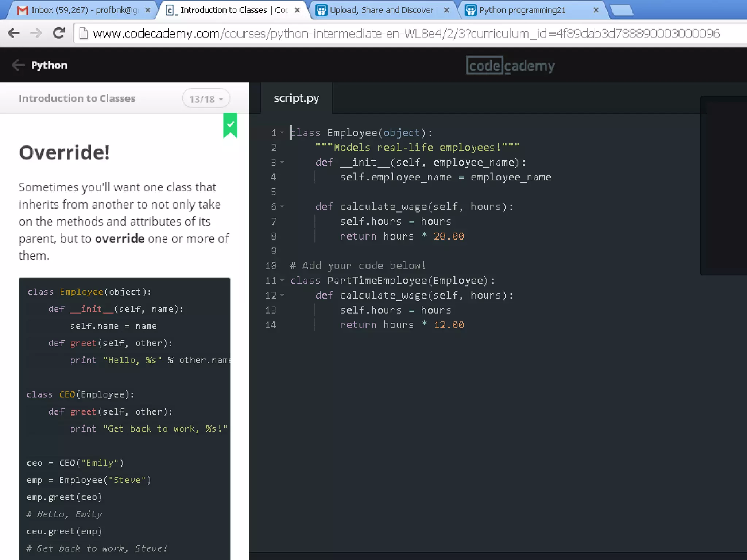The height and width of the screenshot is (560, 747).
Task: Collapse code fold arrow at line 6
Action: coord(282,207)
